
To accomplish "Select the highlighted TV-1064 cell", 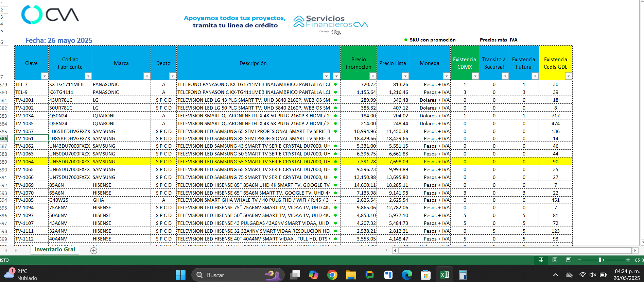I will [x=31, y=162].
